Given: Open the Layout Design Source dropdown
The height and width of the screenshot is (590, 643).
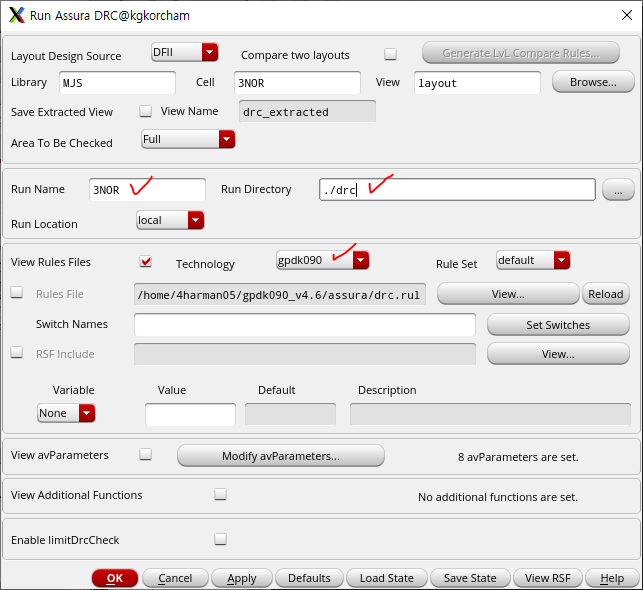Looking at the screenshot, I should coord(185,52).
